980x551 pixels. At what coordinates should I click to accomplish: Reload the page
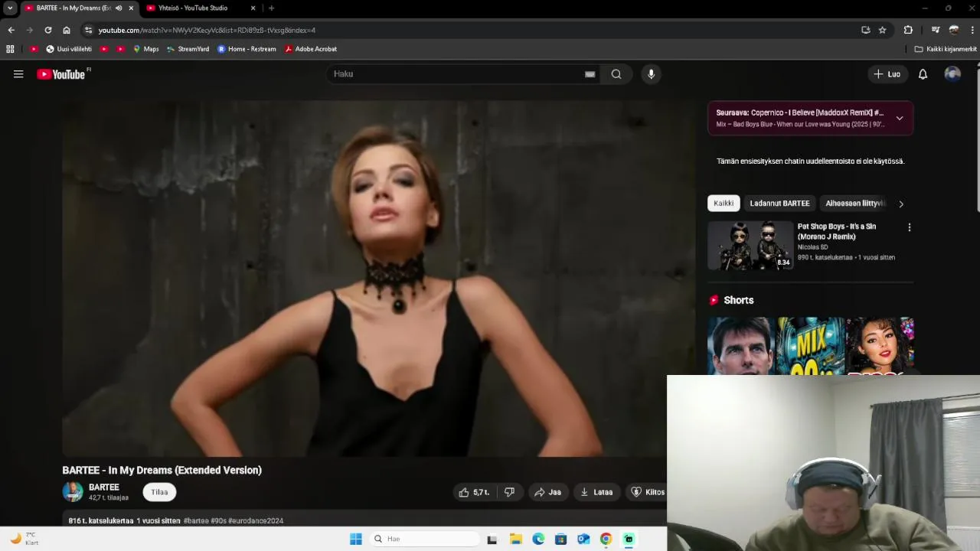click(x=47, y=30)
